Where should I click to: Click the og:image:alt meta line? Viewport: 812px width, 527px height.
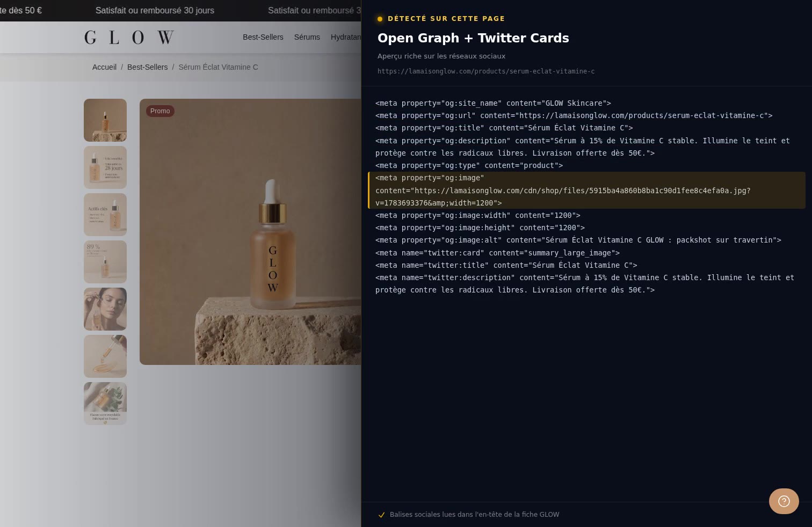pyautogui.click(x=578, y=240)
